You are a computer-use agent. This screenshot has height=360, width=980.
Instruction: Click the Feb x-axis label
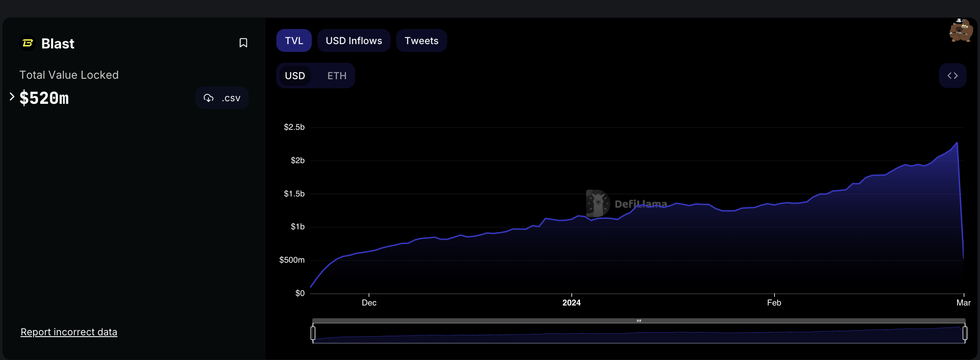click(x=774, y=303)
